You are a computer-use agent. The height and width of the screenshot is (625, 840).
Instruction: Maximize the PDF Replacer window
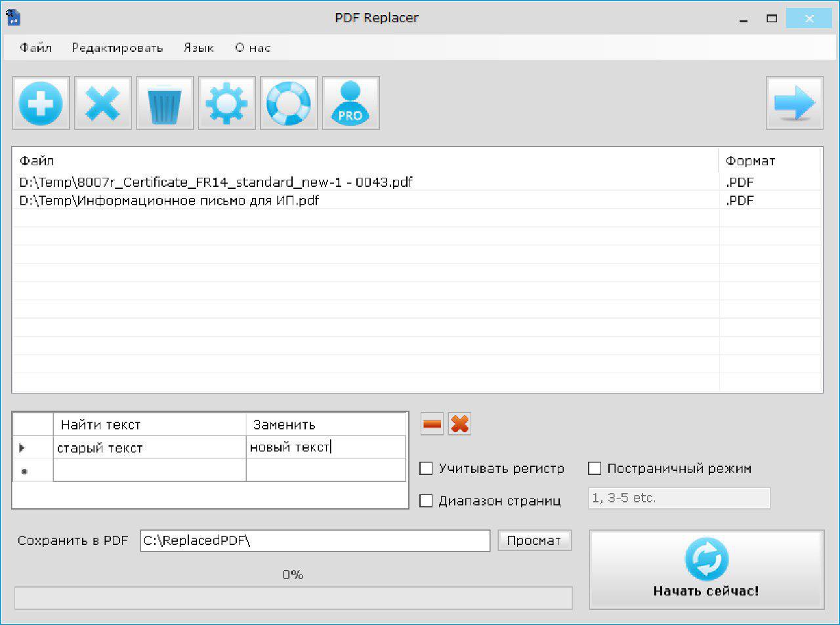tap(772, 19)
